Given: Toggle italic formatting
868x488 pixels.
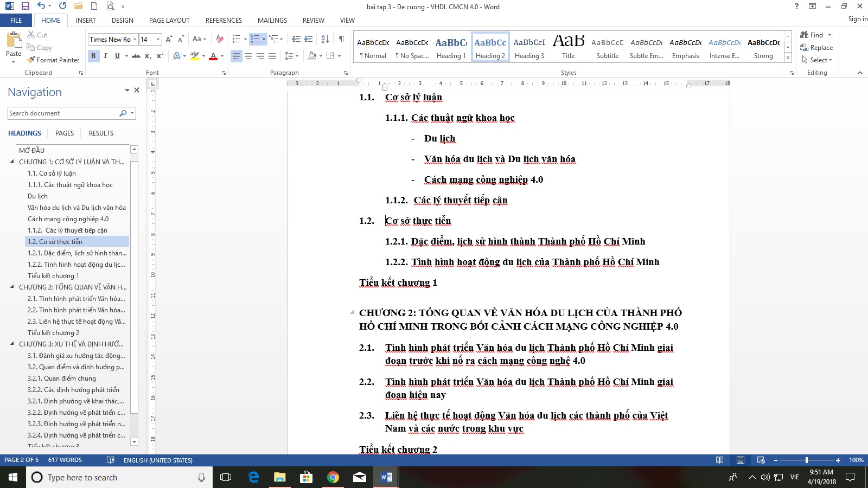Looking at the screenshot, I should (105, 56).
